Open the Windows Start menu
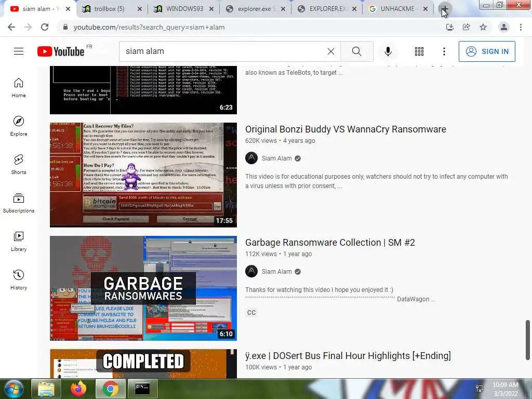The height and width of the screenshot is (399, 532). 14,389
